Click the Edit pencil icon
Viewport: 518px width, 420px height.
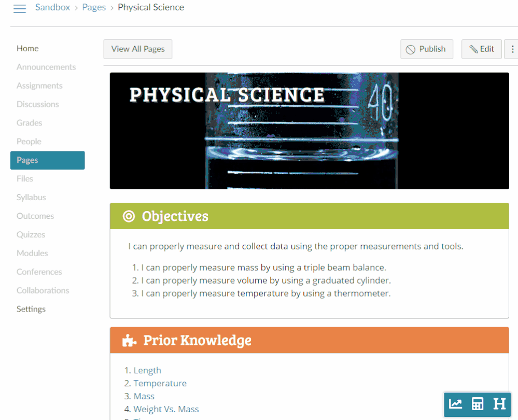pyautogui.click(x=473, y=49)
